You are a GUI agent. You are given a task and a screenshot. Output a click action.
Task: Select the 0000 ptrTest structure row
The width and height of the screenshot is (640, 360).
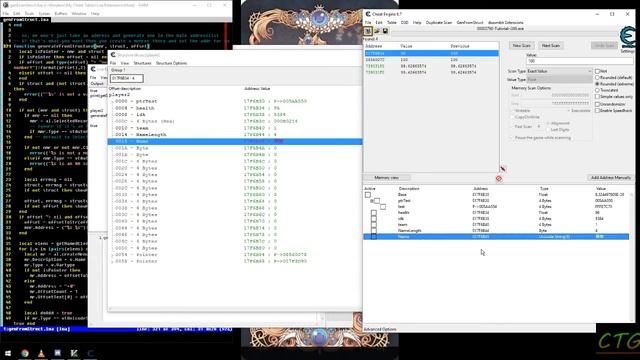coord(235,101)
